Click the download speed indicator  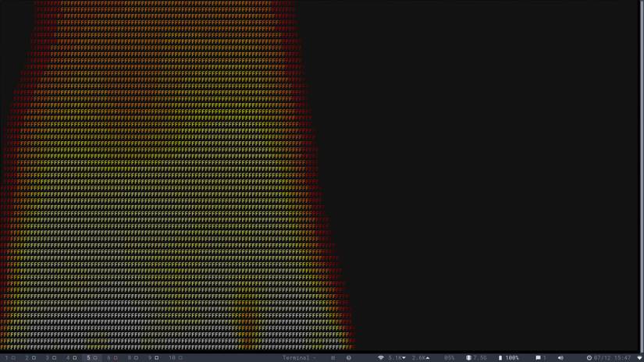397,358
